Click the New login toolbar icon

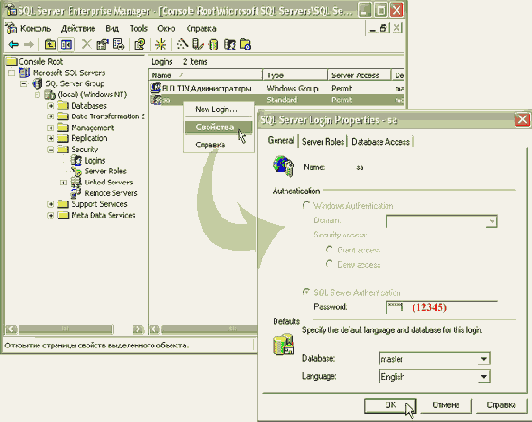click(230, 44)
